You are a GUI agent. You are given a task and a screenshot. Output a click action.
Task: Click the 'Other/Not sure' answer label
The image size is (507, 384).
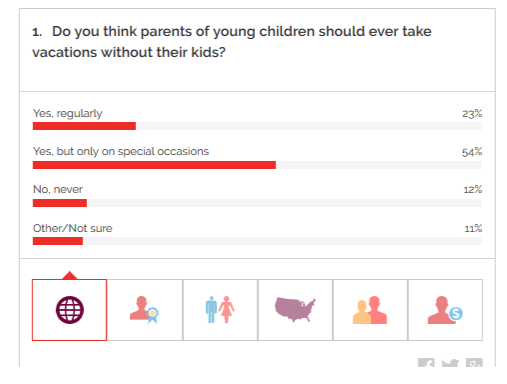72,228
